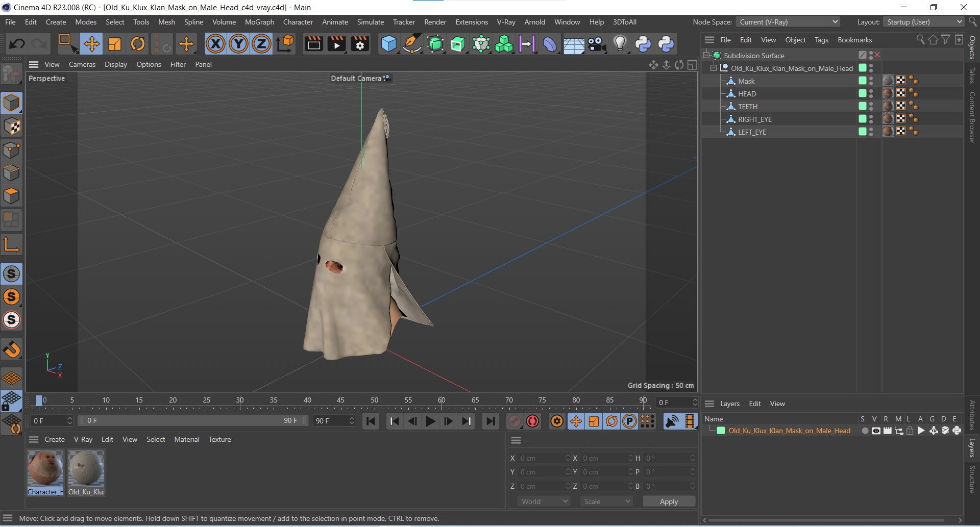Image resolution: width=980 pixels, height=527 pixels.
Task: Switch to Texture mode icon
Action: 11,127
